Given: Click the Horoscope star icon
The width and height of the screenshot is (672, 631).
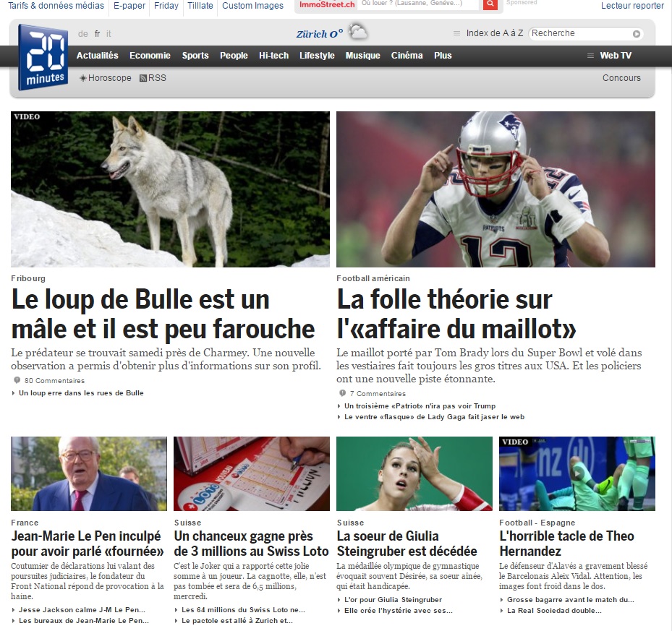Looking at the screenshot, I should [x=83, y=78].
